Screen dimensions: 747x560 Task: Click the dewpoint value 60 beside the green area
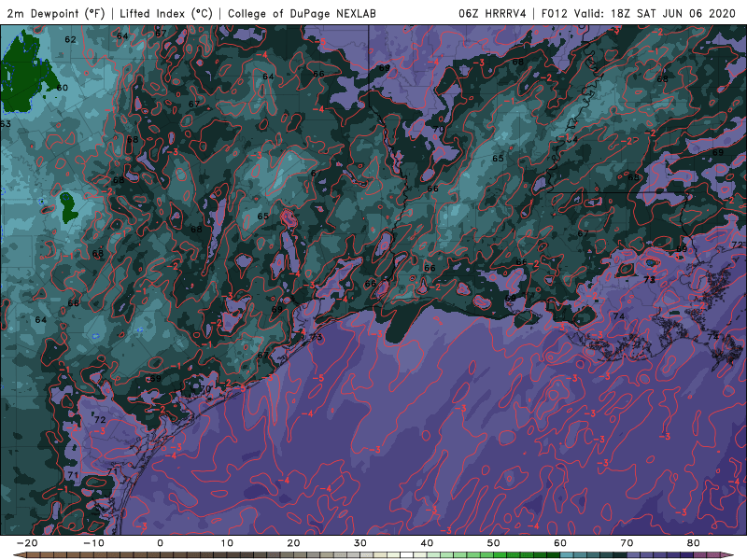(x=63, y=88)
